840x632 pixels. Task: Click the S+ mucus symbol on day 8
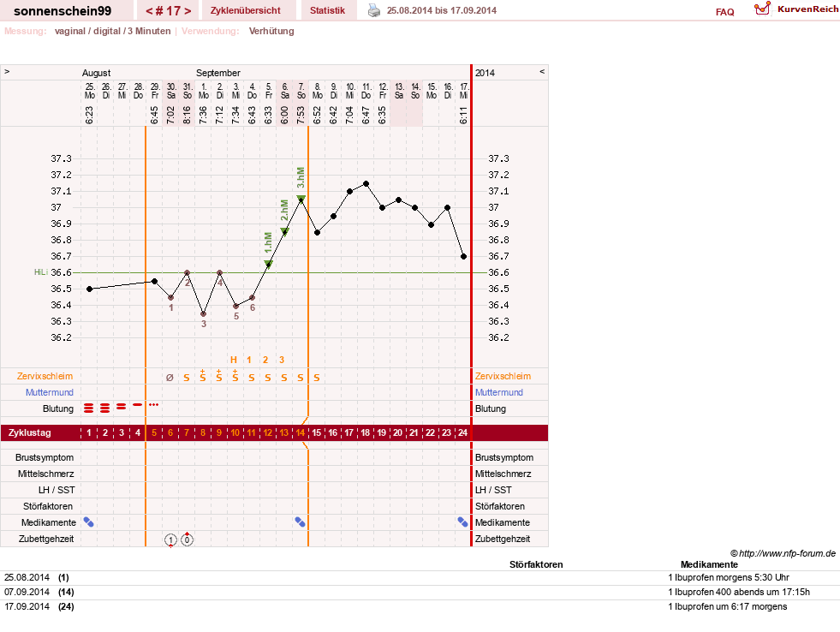click(x=202, y=375)
